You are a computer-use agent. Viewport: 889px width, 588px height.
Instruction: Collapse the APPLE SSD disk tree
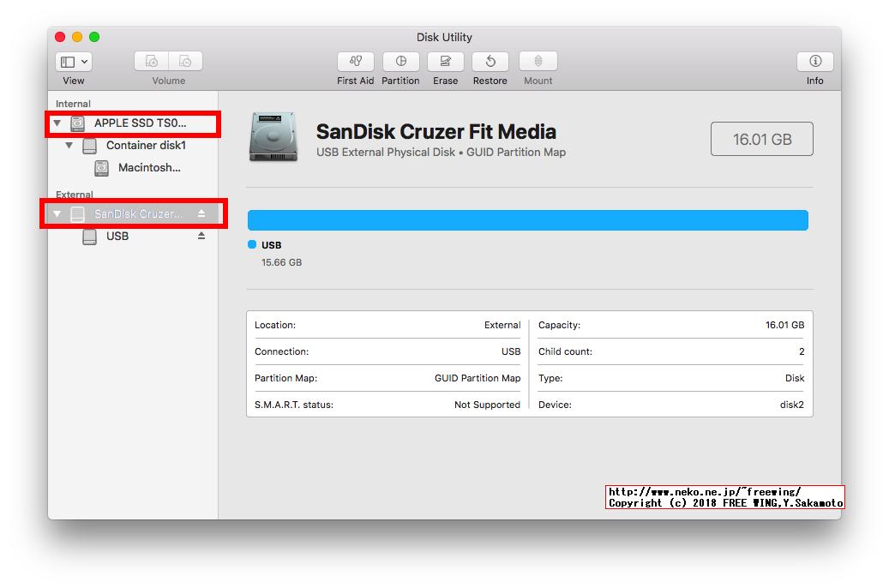[57, 123]
